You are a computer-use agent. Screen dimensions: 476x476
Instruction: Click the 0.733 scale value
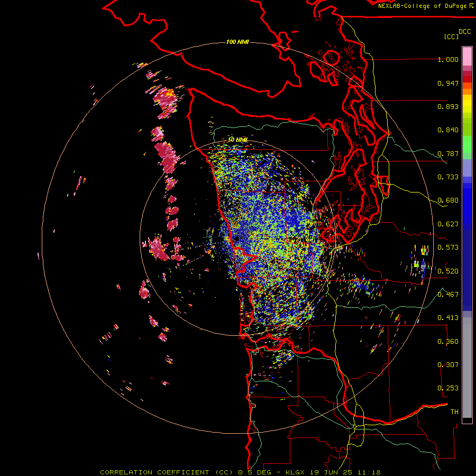(448, 177)
